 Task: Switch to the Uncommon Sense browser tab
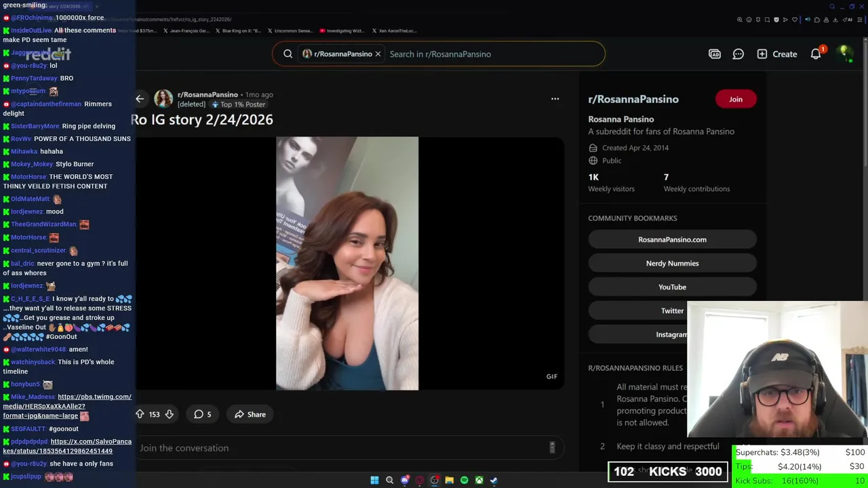coord(290,30)
